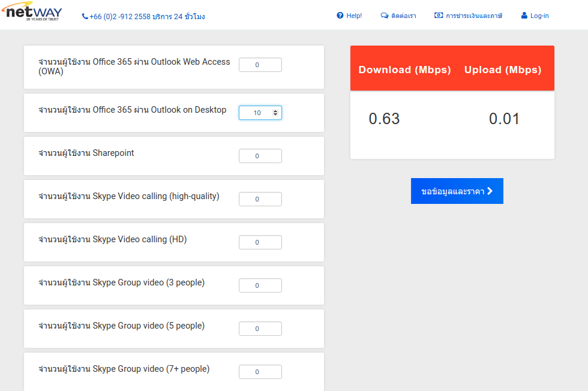Click Skype Group video (5 people) field
Image resolution: width=588 pixels, height=391 pixels.
260,329
